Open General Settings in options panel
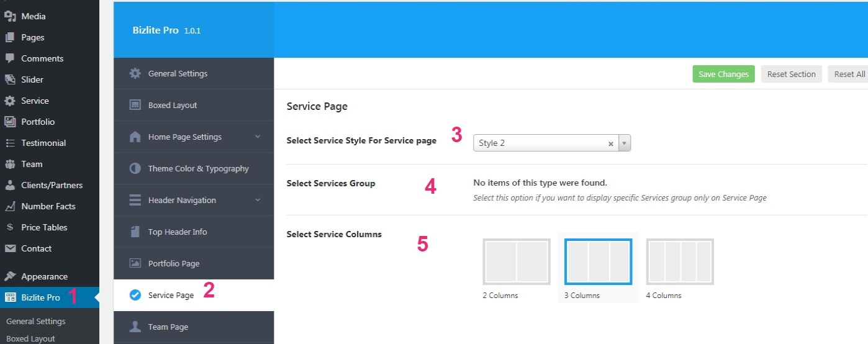This screenshot has width=868, height=344. click(194, 73)
